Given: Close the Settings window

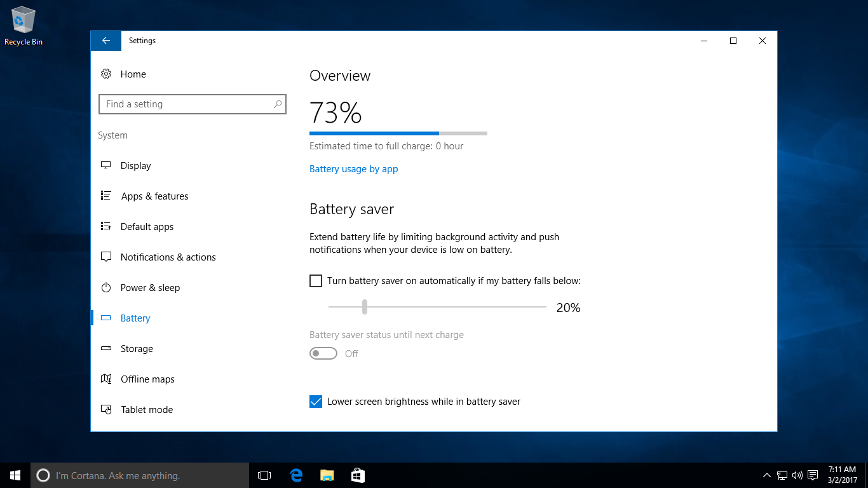Looking at the screenshot, I should tap(763, 41).
